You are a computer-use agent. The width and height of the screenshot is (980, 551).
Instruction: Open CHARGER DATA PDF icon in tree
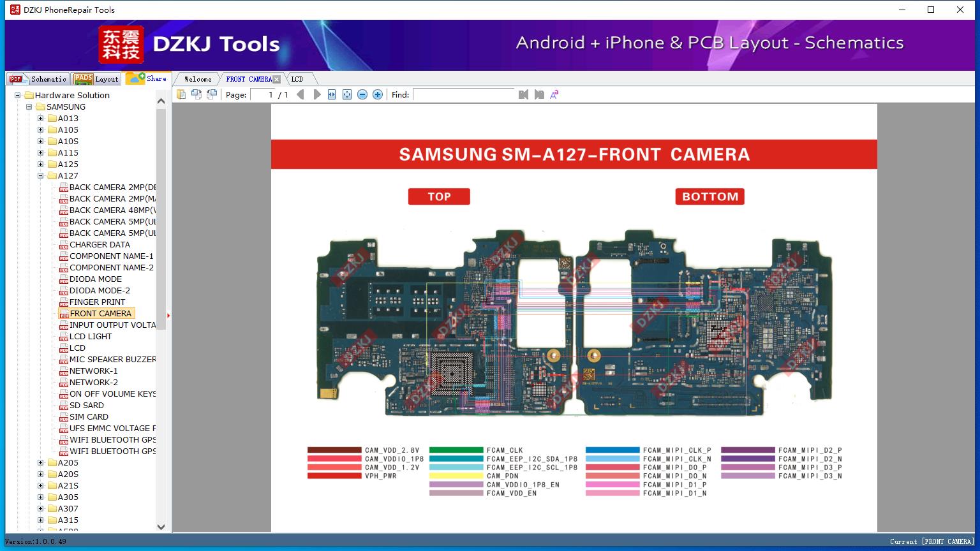64,245
